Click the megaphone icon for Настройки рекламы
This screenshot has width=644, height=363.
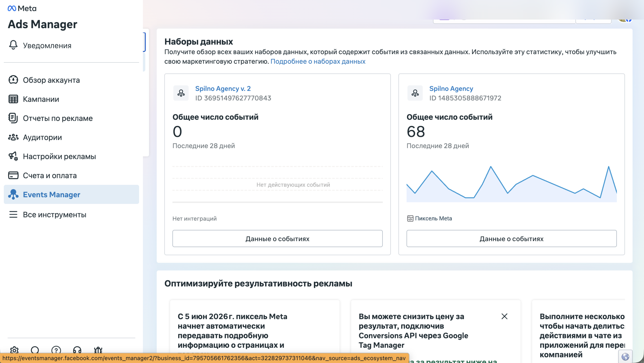tap(13, 156)
